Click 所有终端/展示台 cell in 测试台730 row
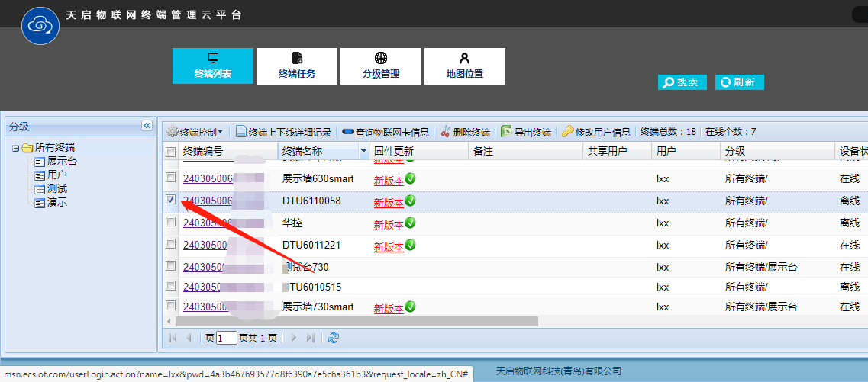 (x=761, y=267)
